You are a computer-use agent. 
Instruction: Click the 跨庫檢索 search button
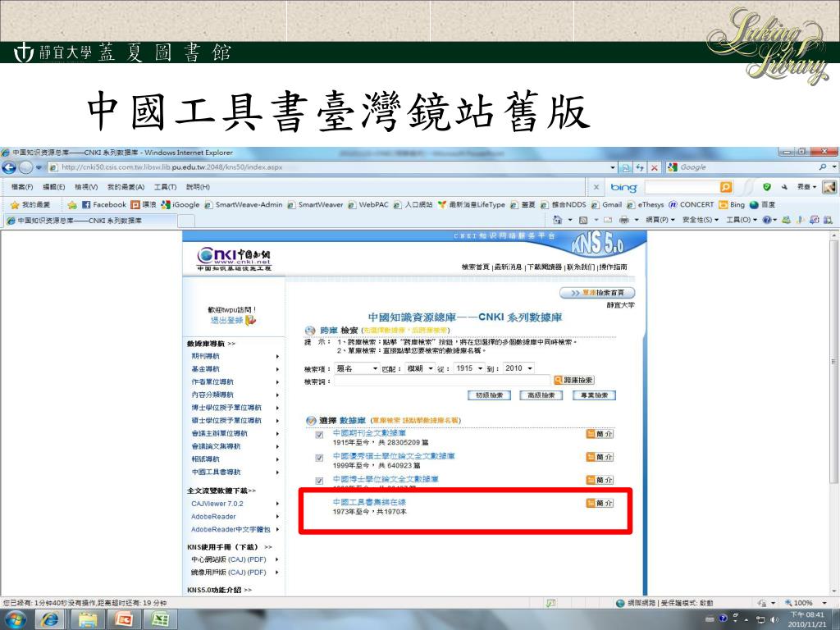573,380
